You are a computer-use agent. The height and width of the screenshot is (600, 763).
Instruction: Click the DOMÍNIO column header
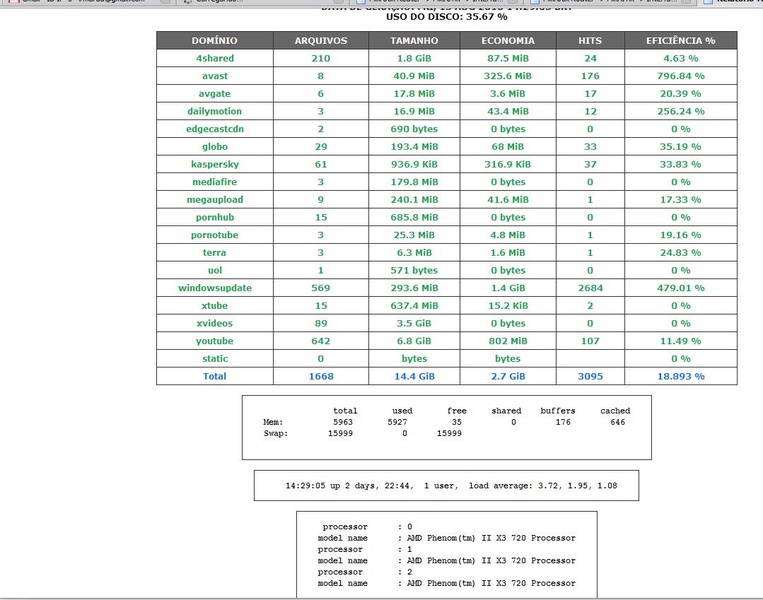tap(215, 40)
